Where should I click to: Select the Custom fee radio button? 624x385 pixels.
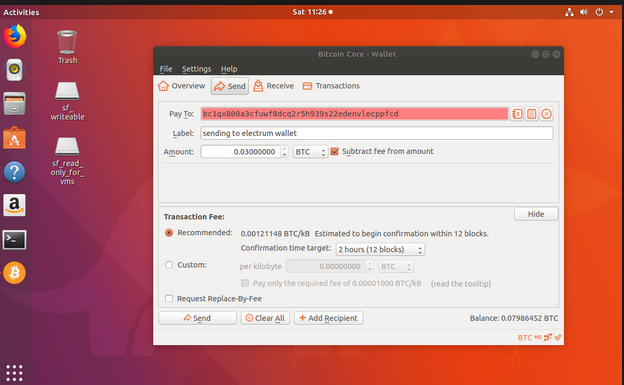[x=169, y=265]
